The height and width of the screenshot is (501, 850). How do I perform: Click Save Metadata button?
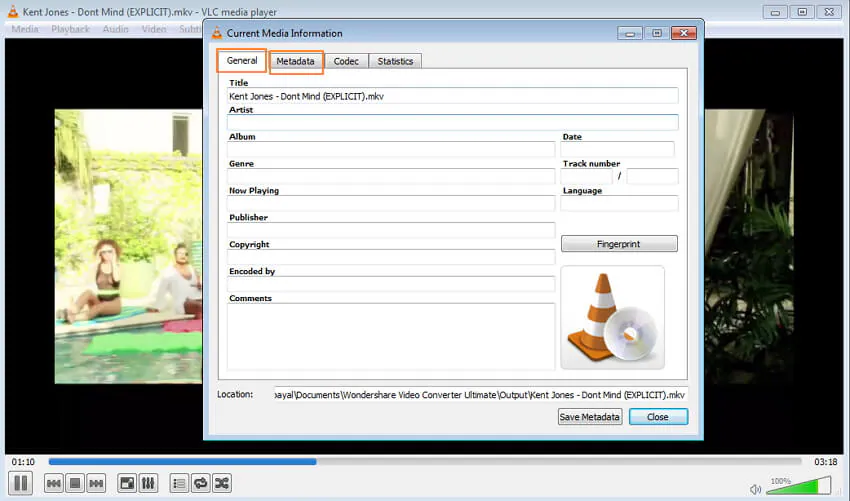point(590,417)
